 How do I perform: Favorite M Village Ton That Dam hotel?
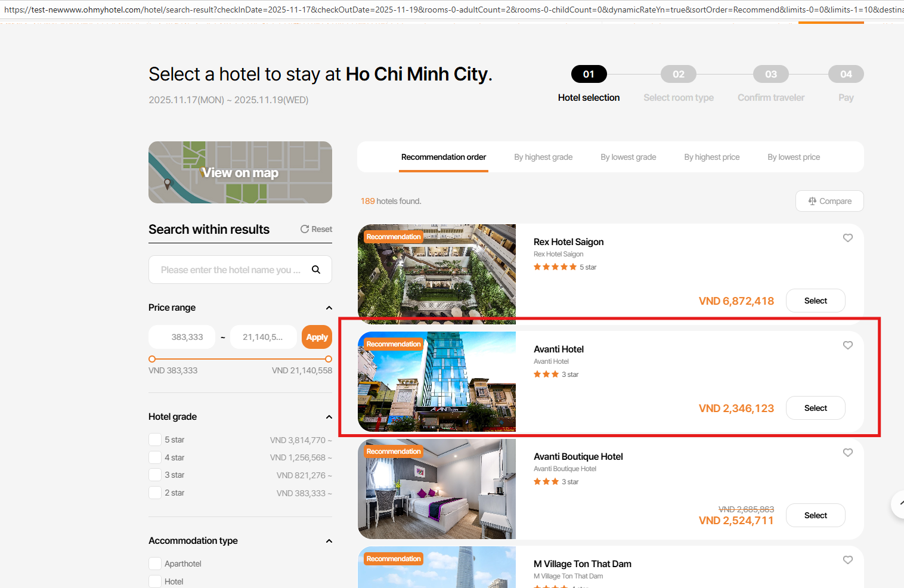click(847, 560)
